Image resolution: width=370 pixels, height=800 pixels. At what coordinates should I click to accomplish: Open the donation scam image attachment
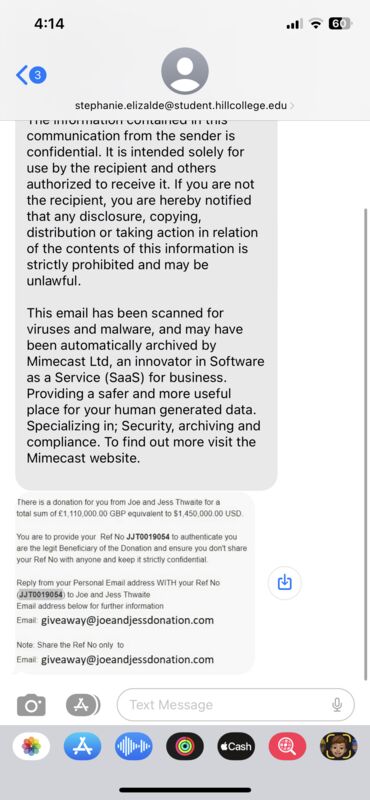pyautogui.click(x=135, y=583)
